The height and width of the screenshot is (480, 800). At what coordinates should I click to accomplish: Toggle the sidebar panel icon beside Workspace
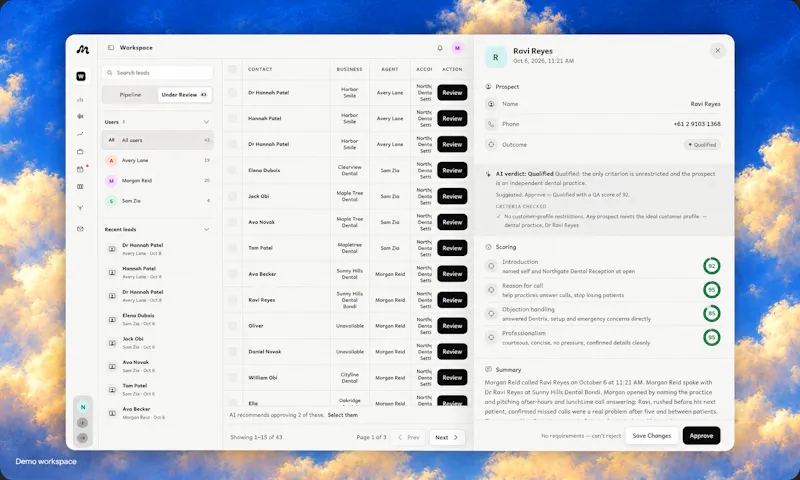point(111,47)
